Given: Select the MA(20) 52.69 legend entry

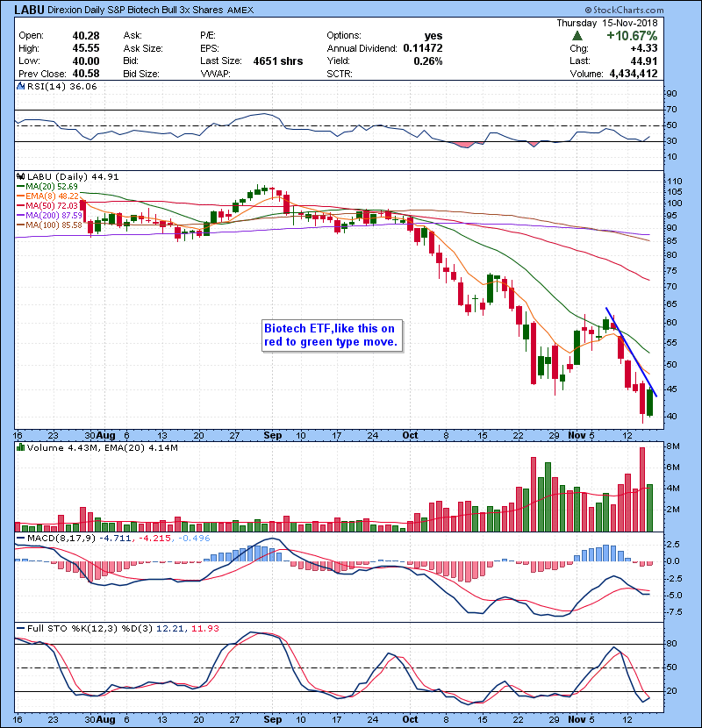Looking at the screenshot, I should [47, 186].
